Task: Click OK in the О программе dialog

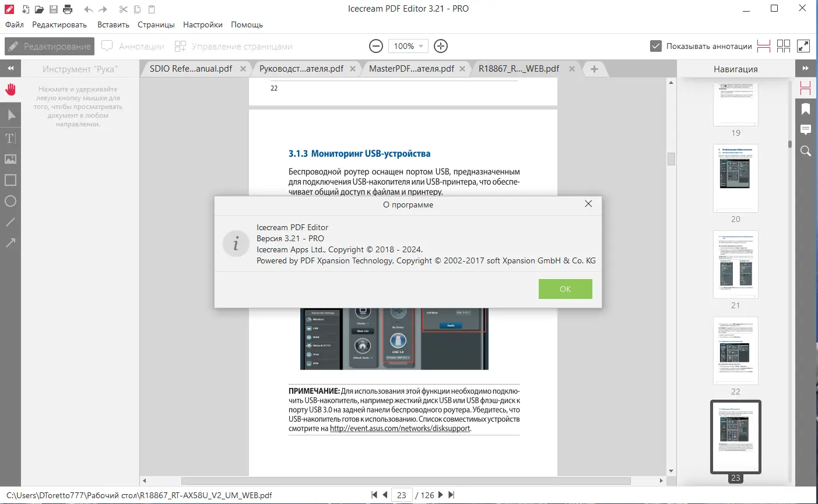Action: [566, 289]
